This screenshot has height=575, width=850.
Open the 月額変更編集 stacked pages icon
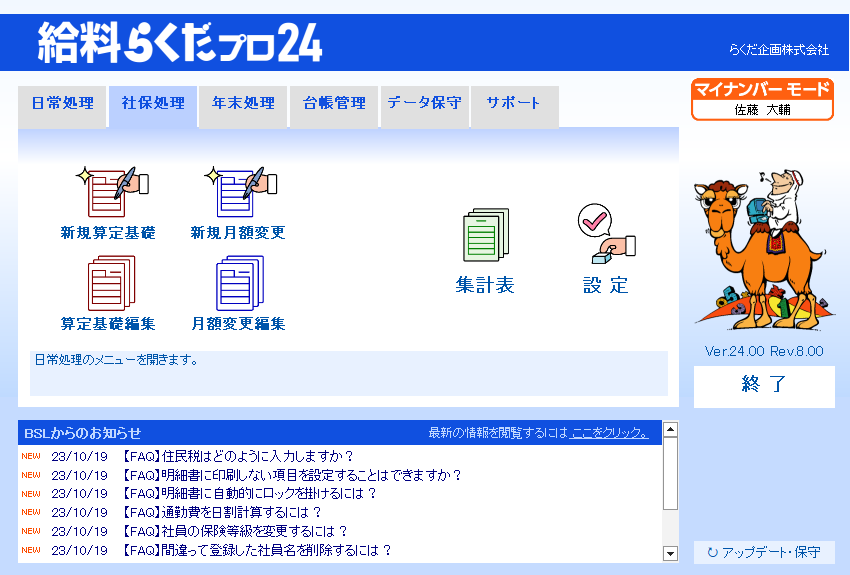(x=240, y=283)
